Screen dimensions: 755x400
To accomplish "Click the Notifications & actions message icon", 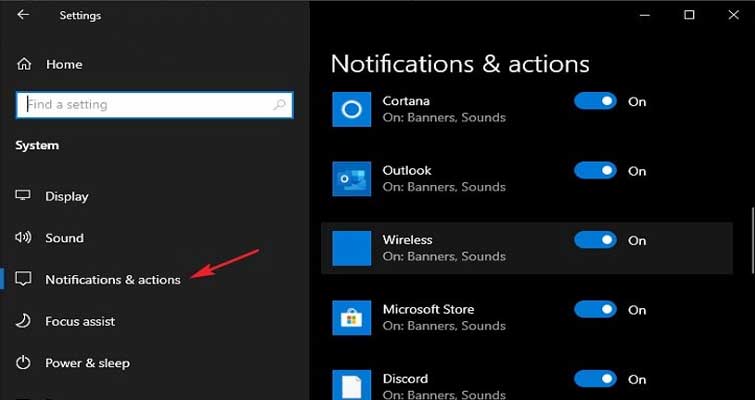I will [23, 279].
